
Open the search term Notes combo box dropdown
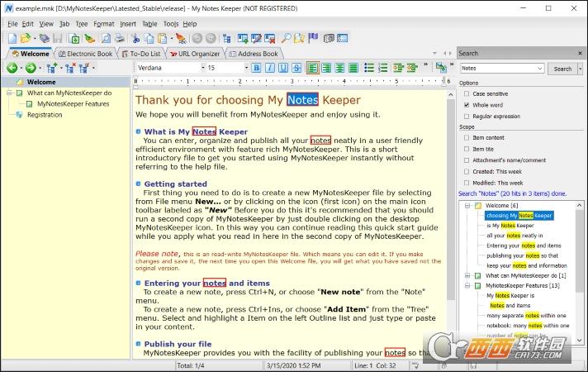coord(539,69)
